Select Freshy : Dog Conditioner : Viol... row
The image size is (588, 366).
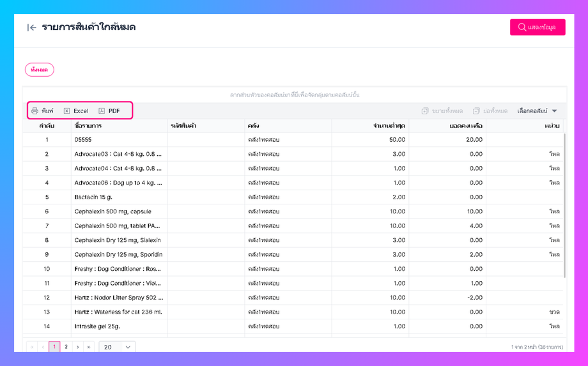[x=293, y=283]
